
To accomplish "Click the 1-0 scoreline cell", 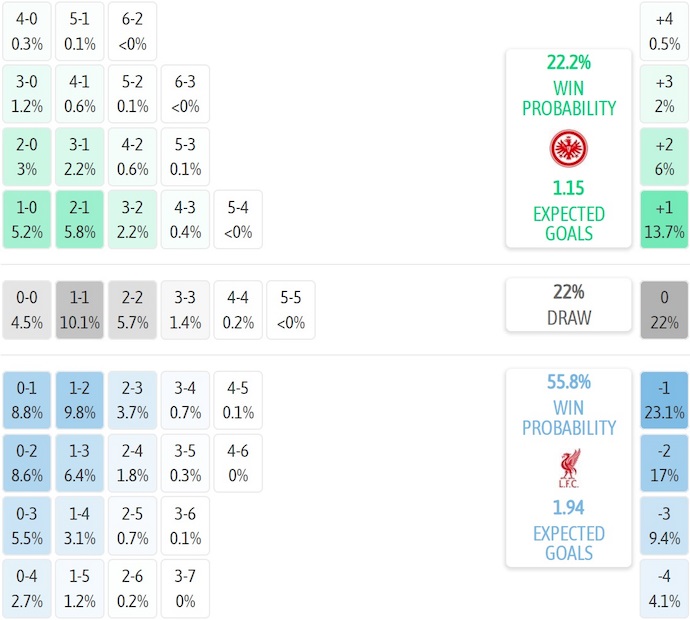I will (27, 219).
